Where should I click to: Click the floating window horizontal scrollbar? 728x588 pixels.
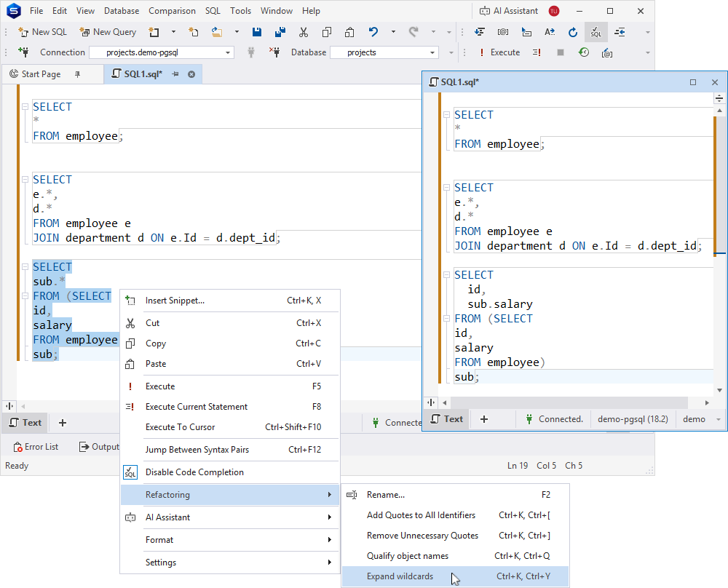coord(569,402)
